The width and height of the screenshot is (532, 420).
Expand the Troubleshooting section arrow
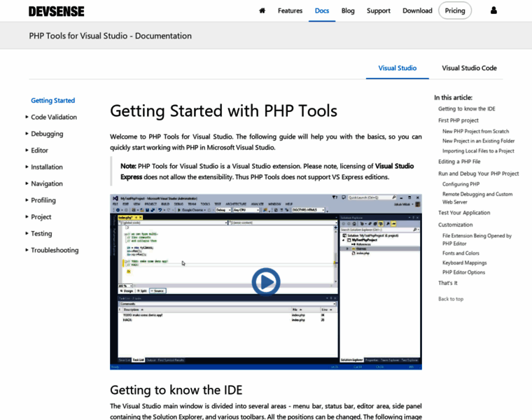pos(27,250)
